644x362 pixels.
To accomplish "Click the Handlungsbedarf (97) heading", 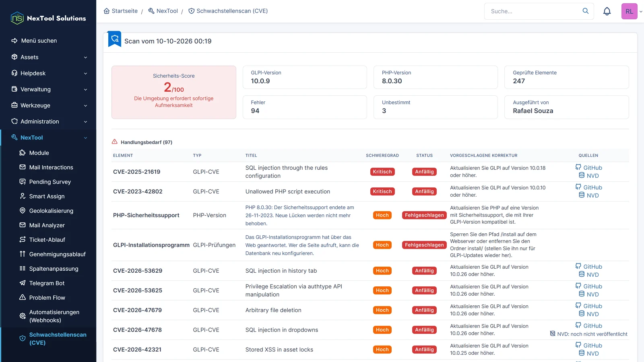I will click(147, 142).
